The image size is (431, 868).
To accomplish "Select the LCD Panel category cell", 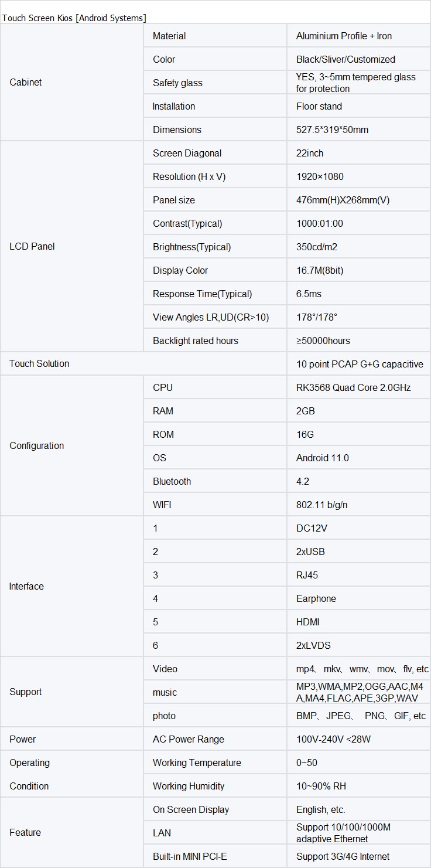I will coord(32,247).
